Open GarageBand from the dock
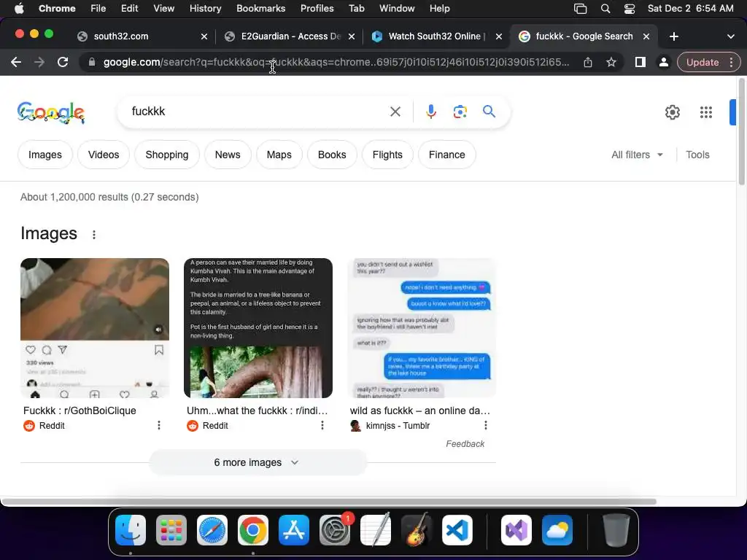Screen dimensions: 747x560 point(416,530)
